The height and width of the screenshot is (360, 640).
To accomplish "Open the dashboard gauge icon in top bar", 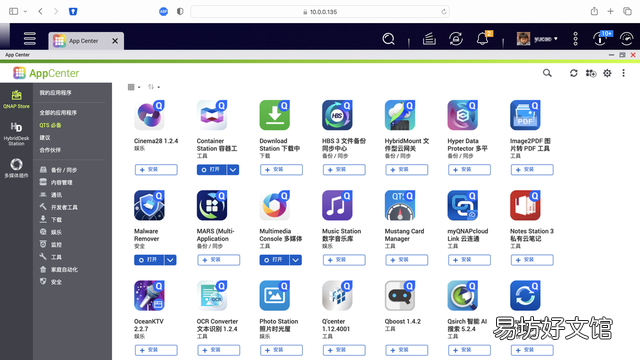I will (x=627, y=39).
